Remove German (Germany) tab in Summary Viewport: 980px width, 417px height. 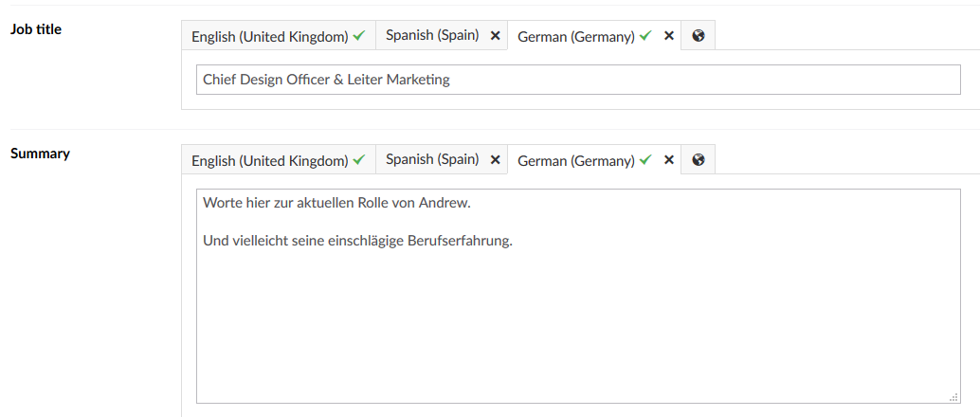click(668, 160)
